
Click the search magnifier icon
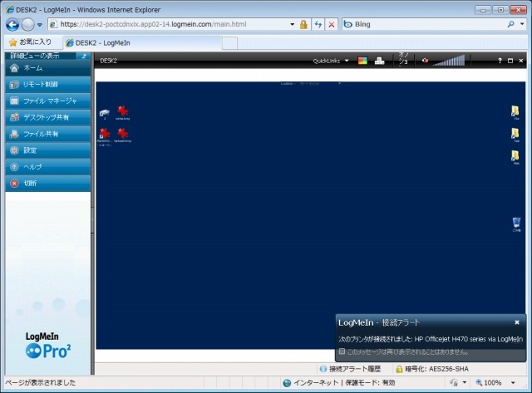click(510, 24)
